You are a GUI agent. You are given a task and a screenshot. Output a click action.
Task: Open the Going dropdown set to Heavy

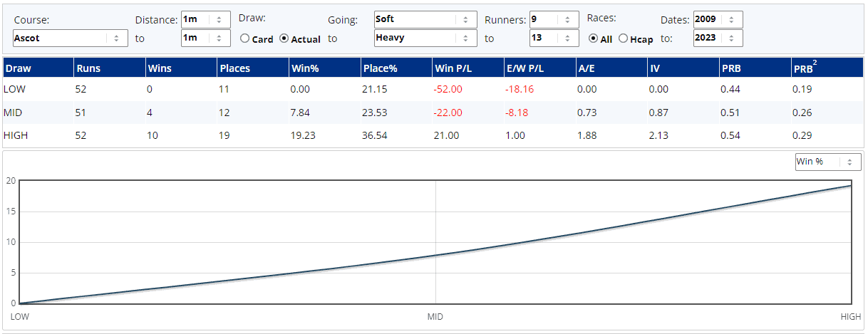pyautogui.click(x=425, y=38)
